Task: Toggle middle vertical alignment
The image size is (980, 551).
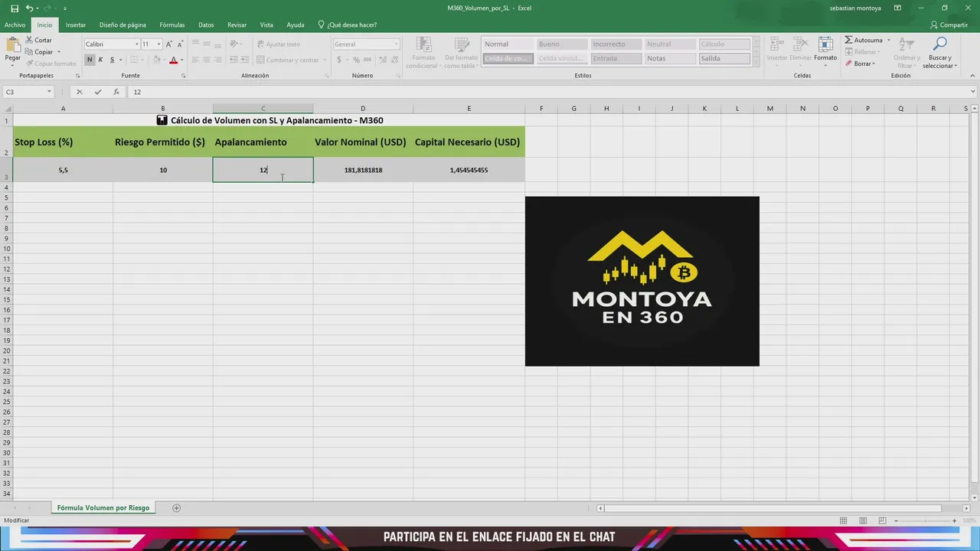Action: tap(206, 44)
